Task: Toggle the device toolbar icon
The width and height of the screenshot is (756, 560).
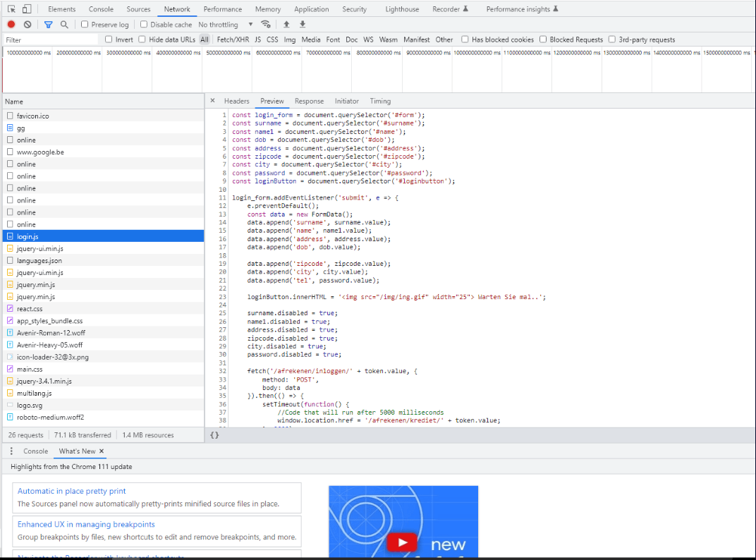Action: 27,8
